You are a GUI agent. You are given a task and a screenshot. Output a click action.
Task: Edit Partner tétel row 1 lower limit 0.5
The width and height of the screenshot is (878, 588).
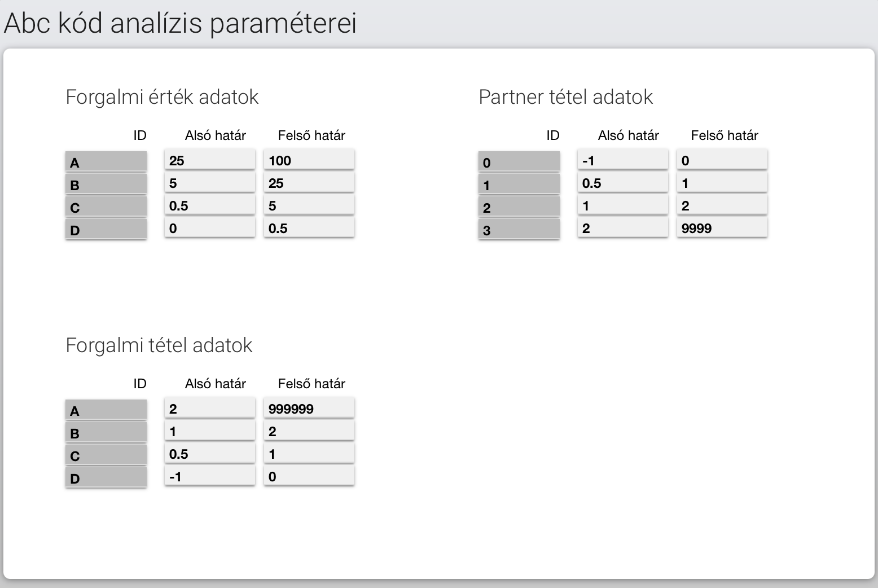623,182
